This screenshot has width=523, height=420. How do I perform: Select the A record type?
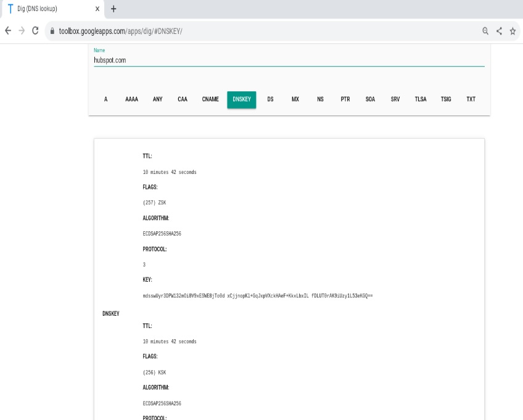[105, 99]
